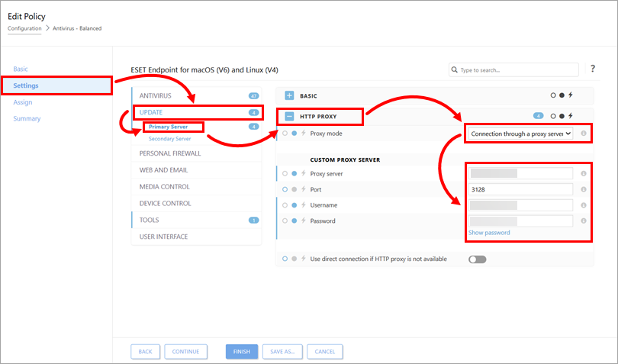Click the help question mark icon

tap(592, 69)
